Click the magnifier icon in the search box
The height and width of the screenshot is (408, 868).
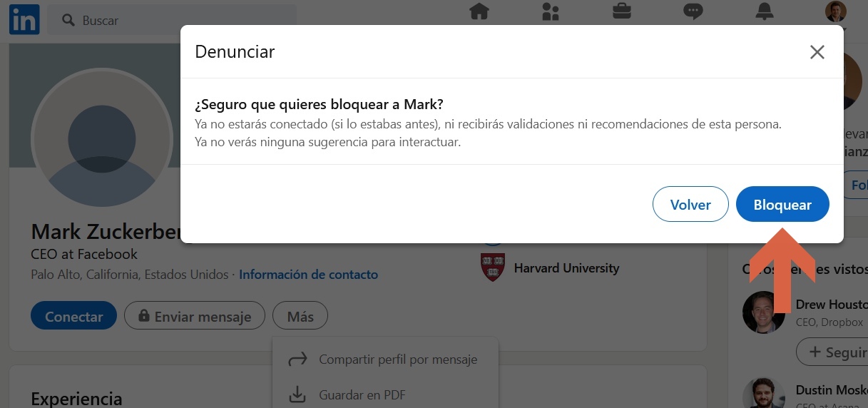(68, 20)
